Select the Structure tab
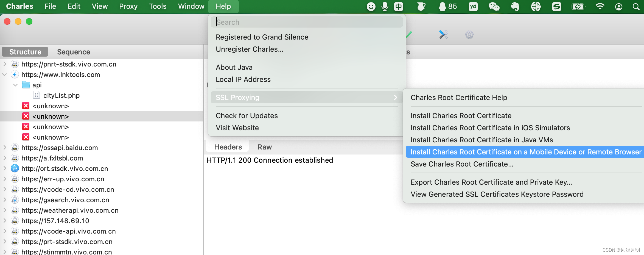 pyautogui.click(x=25, y=52)
